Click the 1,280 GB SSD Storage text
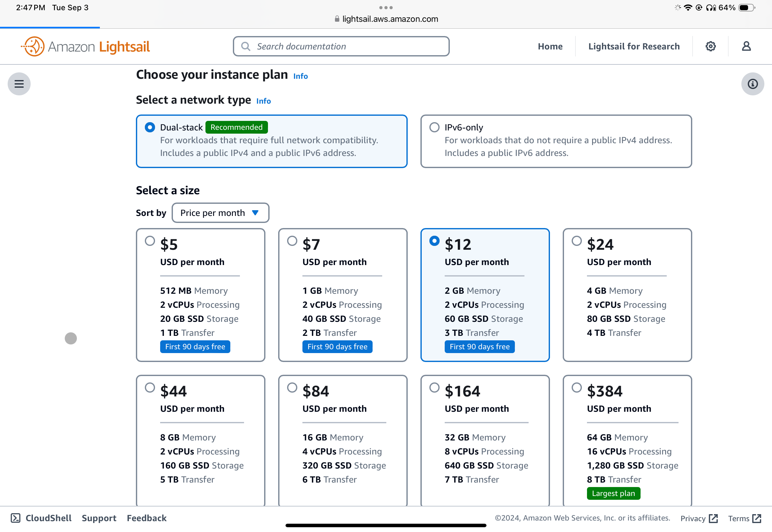 tap(632, 465)
